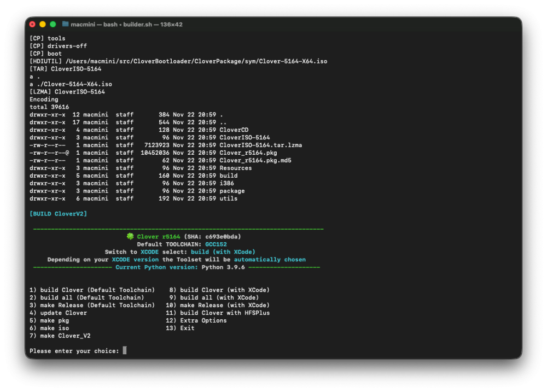The image size is (547, 392).
Task: Click file size '10452036' in listing
Action: coord(155,153)
